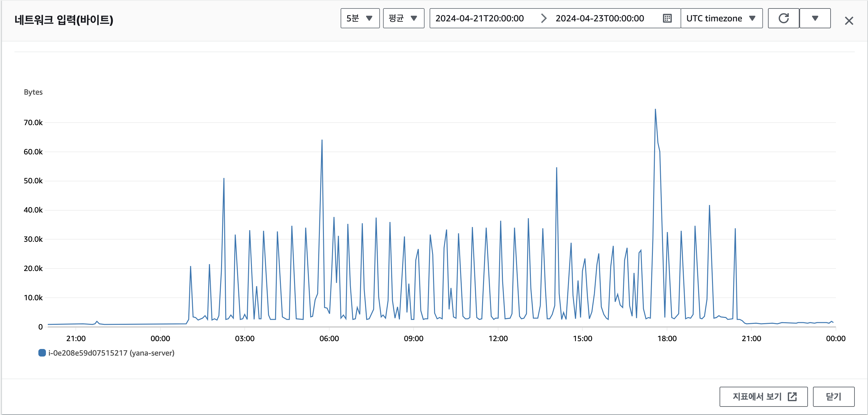Viewport: 868px width, 415px height.
Task: Open the 평균 statistic dropdown
Action: coord(403,18)
